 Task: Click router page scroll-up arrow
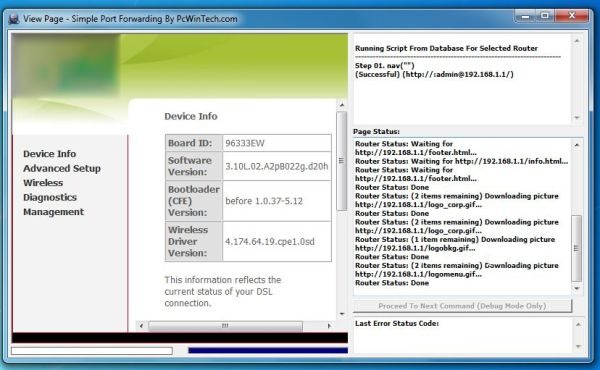(x=342, y=105)
